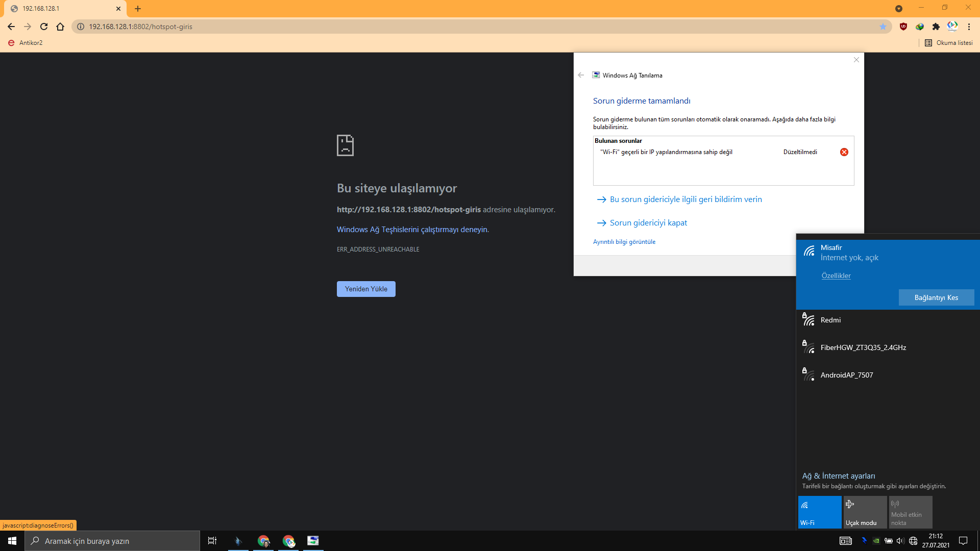This screenshot has height=551, width=980.
Task: Expand FiberHGW_ZT3Q35_2.4GHz network entry
Action: 863,347
